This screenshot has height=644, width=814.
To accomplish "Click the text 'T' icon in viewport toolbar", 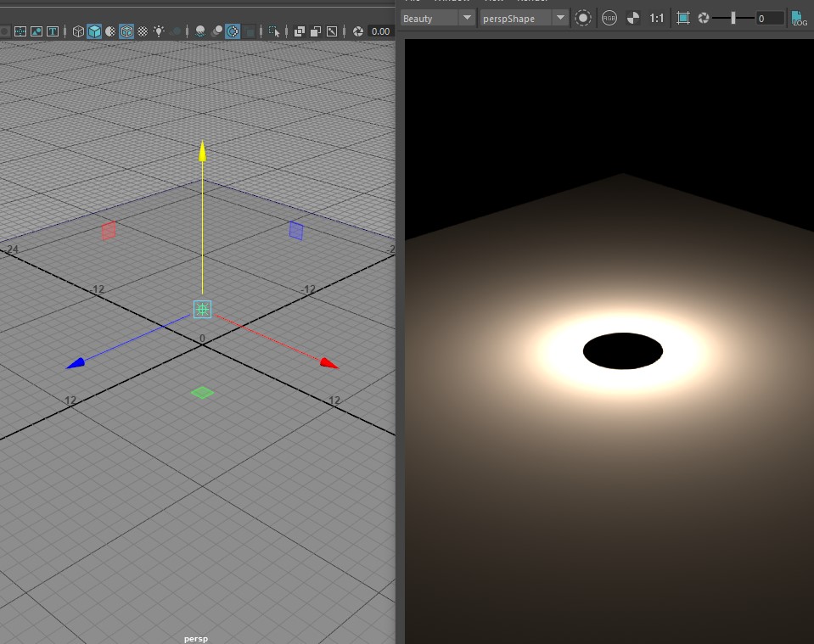I will click(x=53, y=31).
